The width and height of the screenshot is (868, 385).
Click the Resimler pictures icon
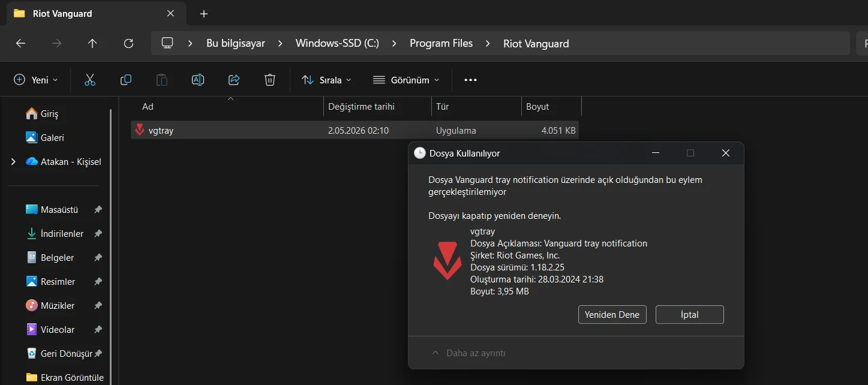coord(32,281)
